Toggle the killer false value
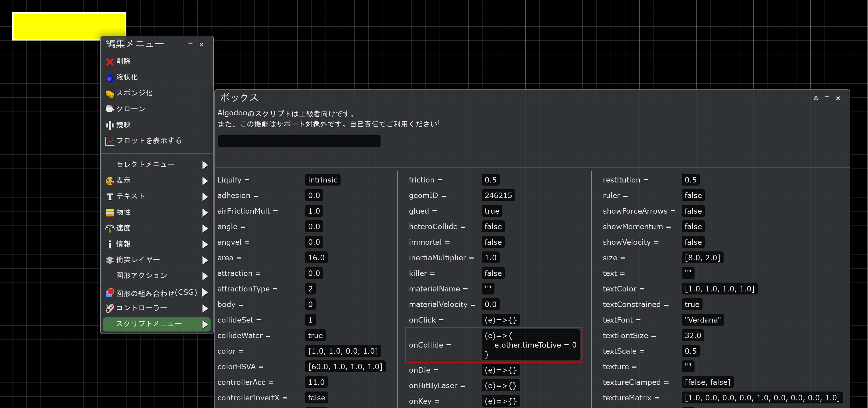The width and height of the screenshot is (868, 408). pos(493,273)
